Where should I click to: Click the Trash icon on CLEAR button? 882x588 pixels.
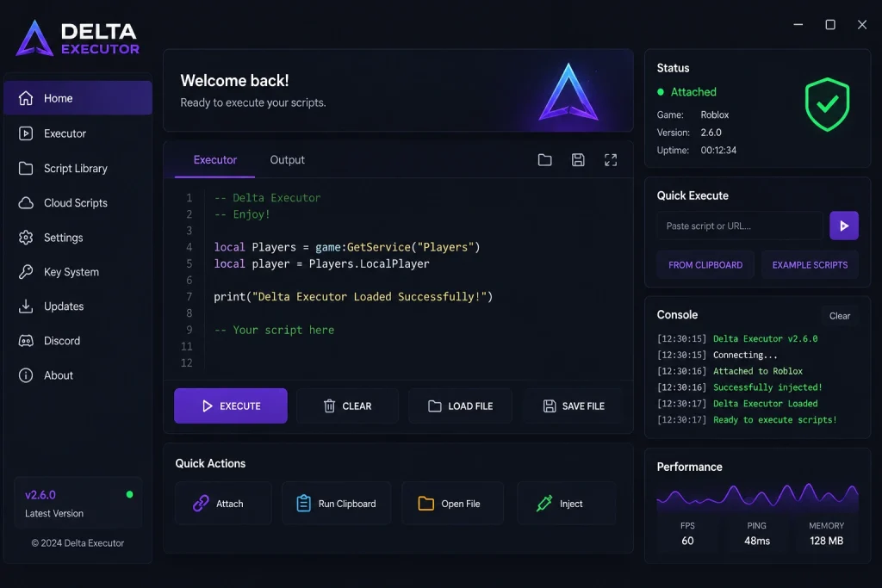point(330,405)
